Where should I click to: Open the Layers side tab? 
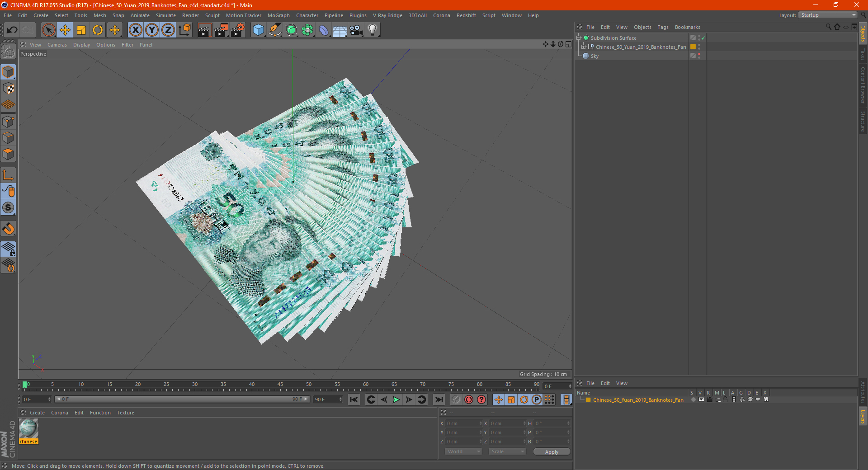pos(863,416)
